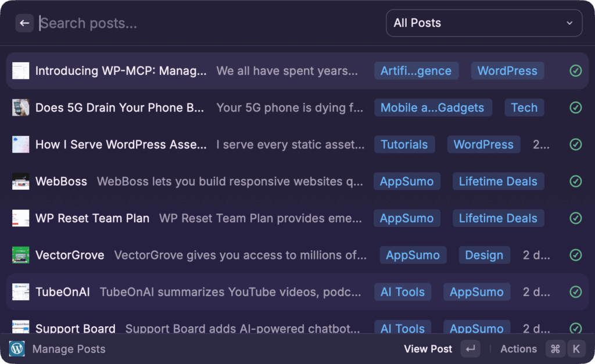Click the back arrow button
This screenshot has height=364, width=595.
pos(24,23)
